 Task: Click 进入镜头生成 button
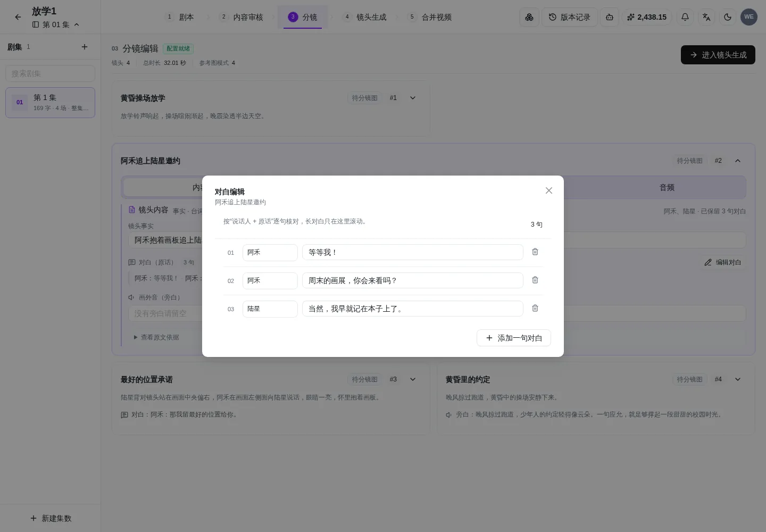(718, 55)
